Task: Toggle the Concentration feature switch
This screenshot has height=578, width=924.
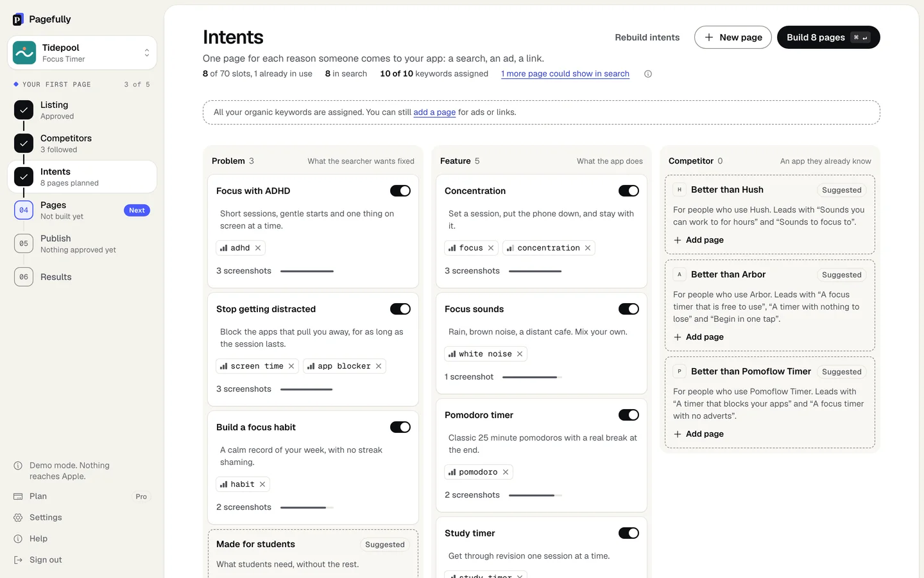Action: [629, 191]
